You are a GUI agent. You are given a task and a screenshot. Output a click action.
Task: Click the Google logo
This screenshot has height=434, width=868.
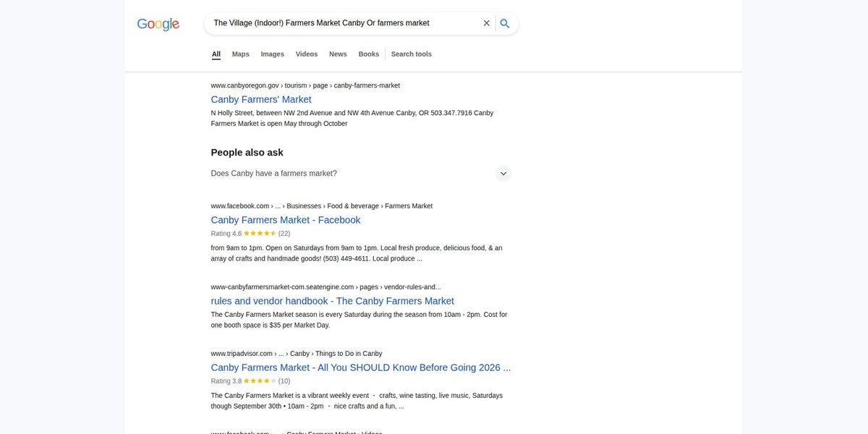pyautogui.click(x=158, y=24)
